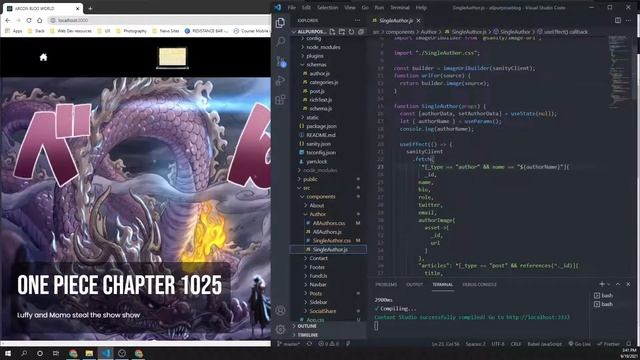Expand the Navbar folder in Explorer
Screen dimensions: 640x360
coord(318,284)
